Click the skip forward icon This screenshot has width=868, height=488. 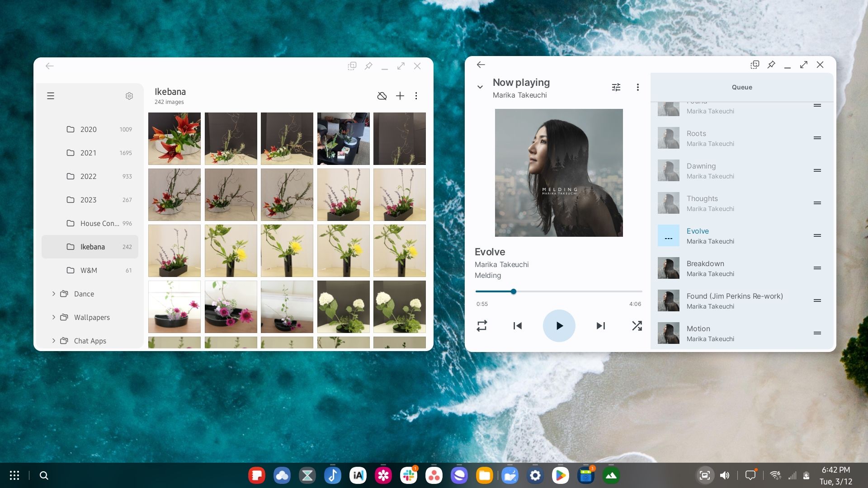pyautogui.click(x=600, y=325)
